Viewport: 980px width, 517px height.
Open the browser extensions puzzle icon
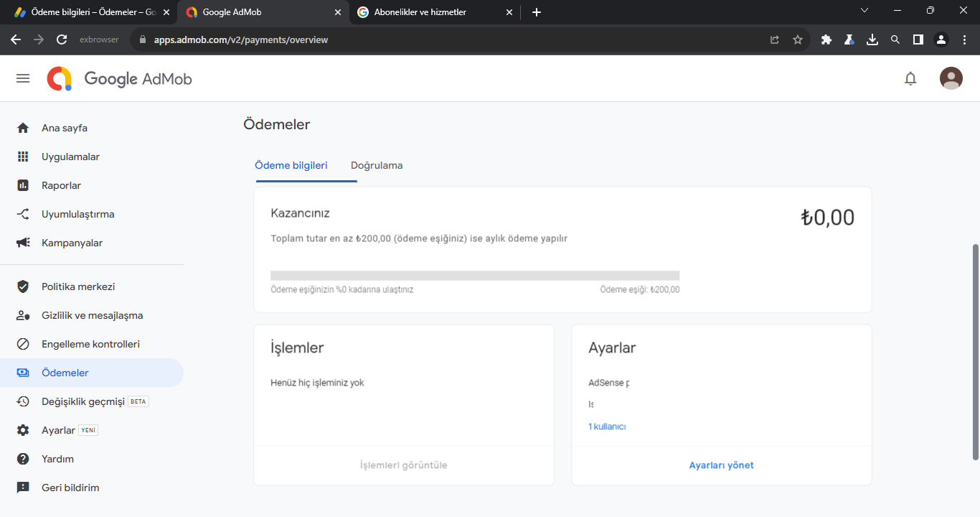[826, 39]
